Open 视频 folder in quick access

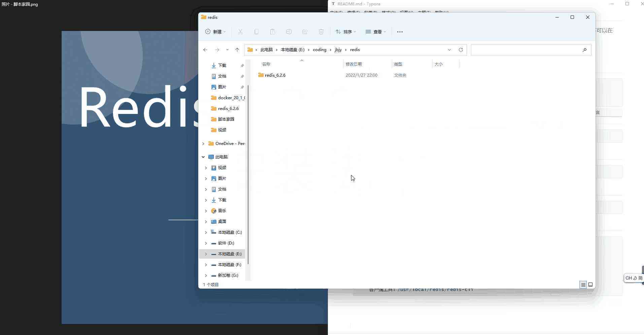click(x=222, y=130)
